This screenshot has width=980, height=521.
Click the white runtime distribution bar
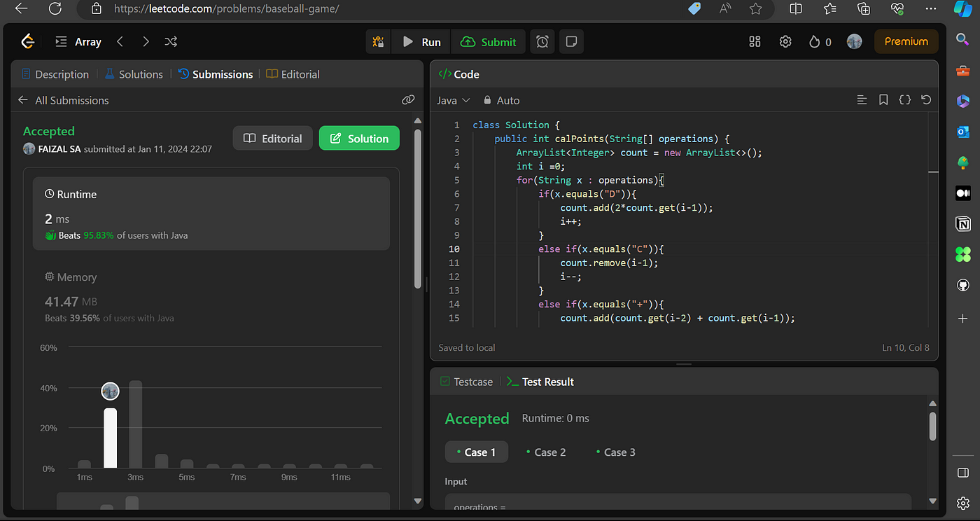tap(110, 438)
